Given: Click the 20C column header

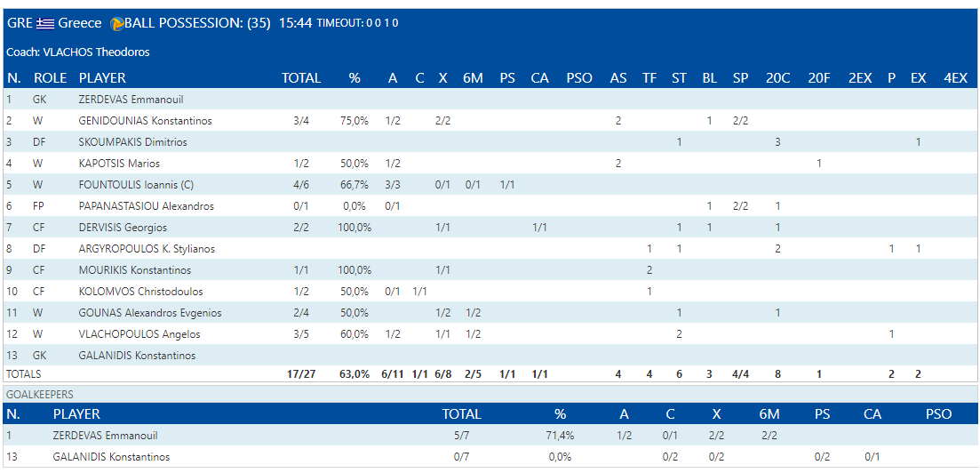Looking at the screenshot, I should (777, 78).
